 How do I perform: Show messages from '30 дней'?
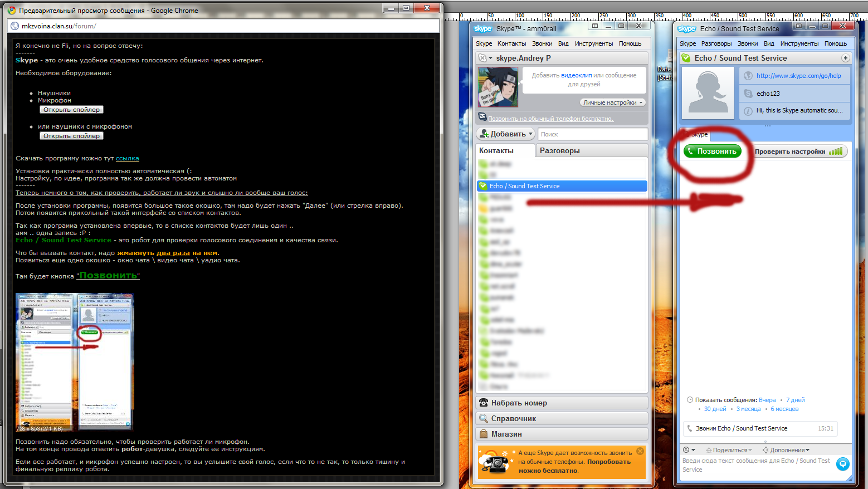tap(715, 409)
